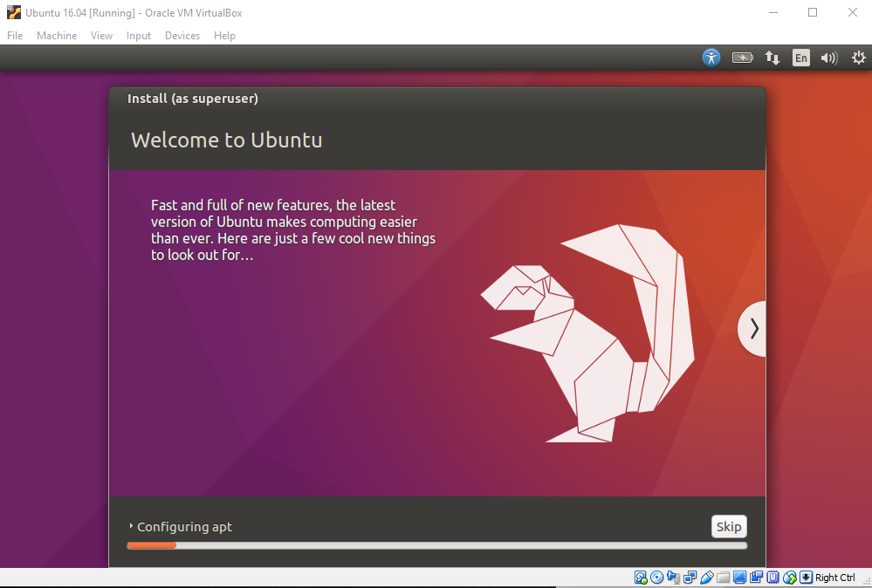Close the VirtualBox window
This screenshot has height=588, width=872.
[853, 12]
